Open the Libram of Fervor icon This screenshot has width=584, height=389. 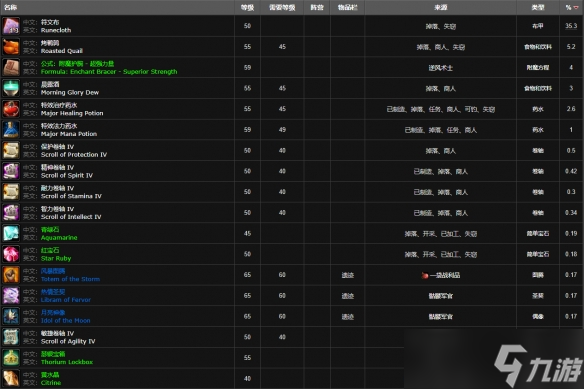[x=11, y=296]
